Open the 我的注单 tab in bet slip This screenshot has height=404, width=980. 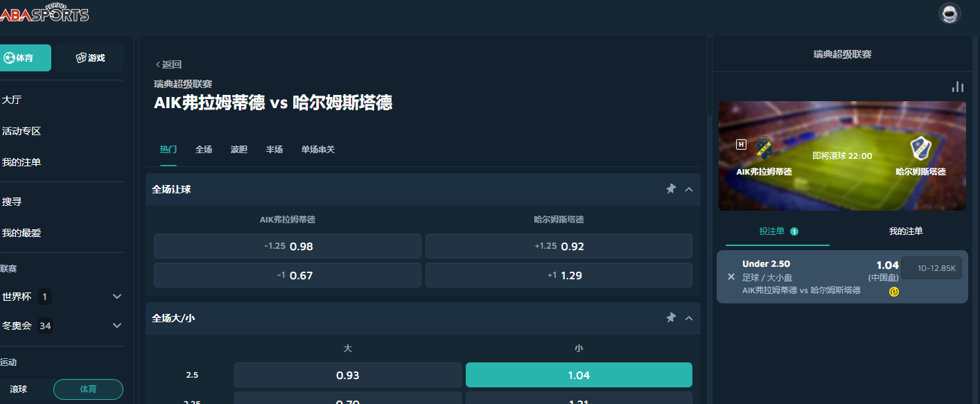pyautogui.click(x=905, y=231)
